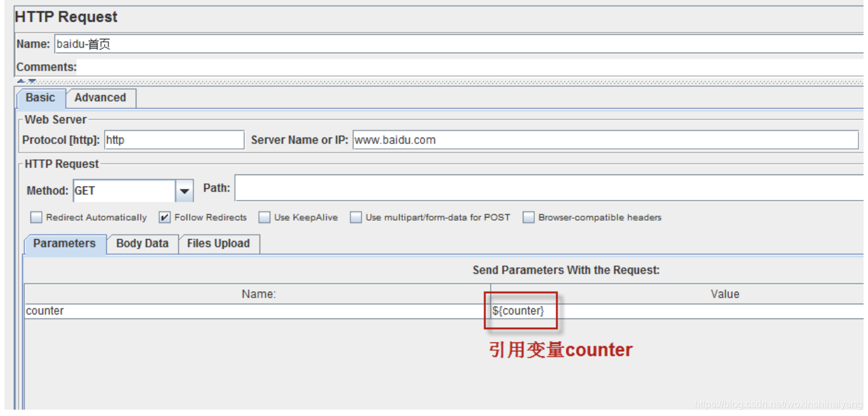The width and height of the screenshot is (868, 416).
Task: Switch to the Basic tab
Action: point(41,98)
